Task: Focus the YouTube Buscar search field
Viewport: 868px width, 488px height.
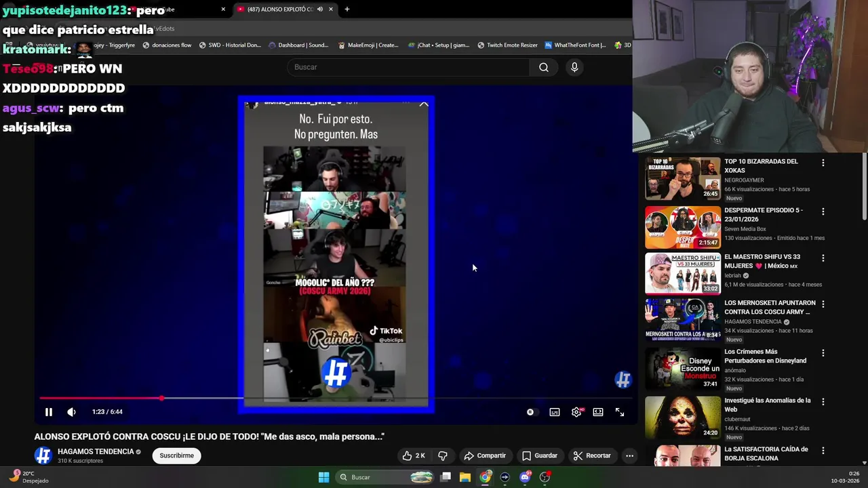Action: point(409,67)
